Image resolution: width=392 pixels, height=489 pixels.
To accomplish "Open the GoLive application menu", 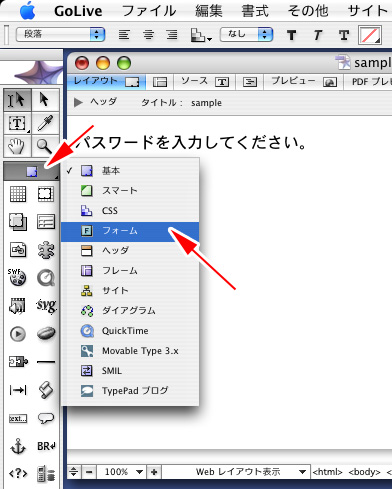I will click(x=78, y=11).
